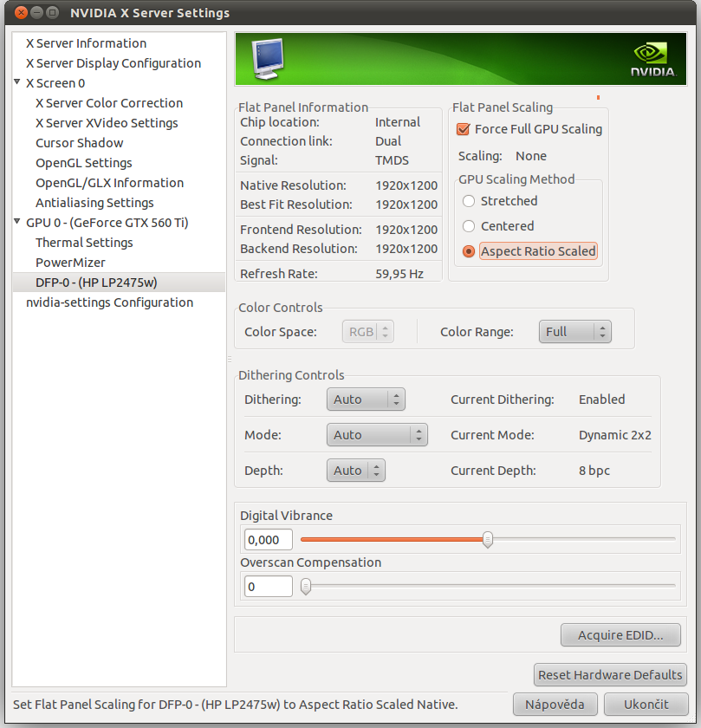This screenshot has height=728, width=701.
Task: Open the dithering Mode Auto dropdown
Action: coord(377,434)
